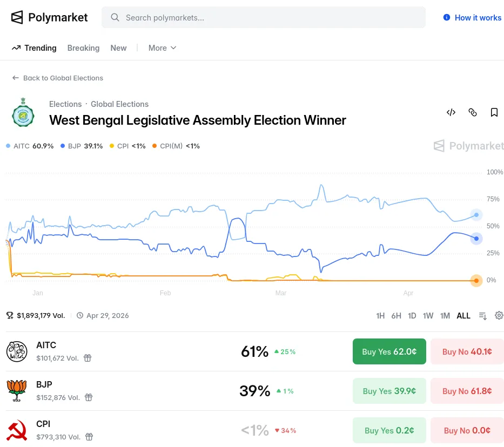Switch chart range to 1W
Screen dimensions: 504x447
coord(428,316)
